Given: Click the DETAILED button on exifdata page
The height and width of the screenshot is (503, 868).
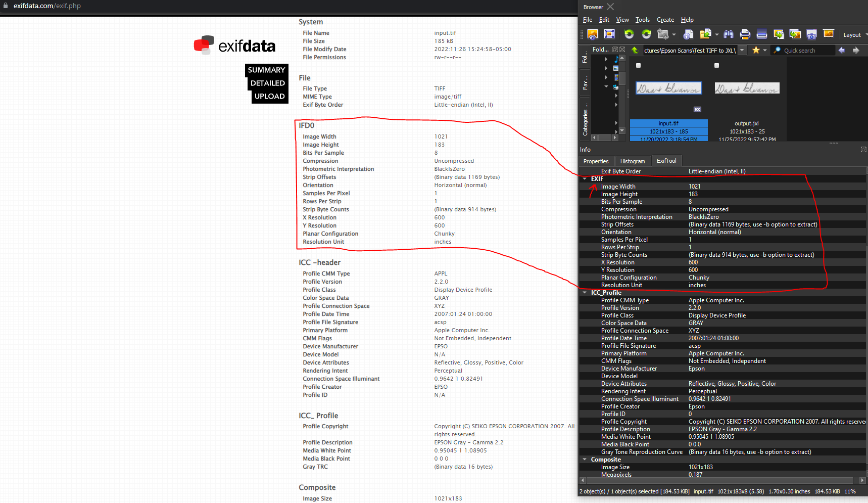Looking at the screenshot, I should click(x=267, y=83).
